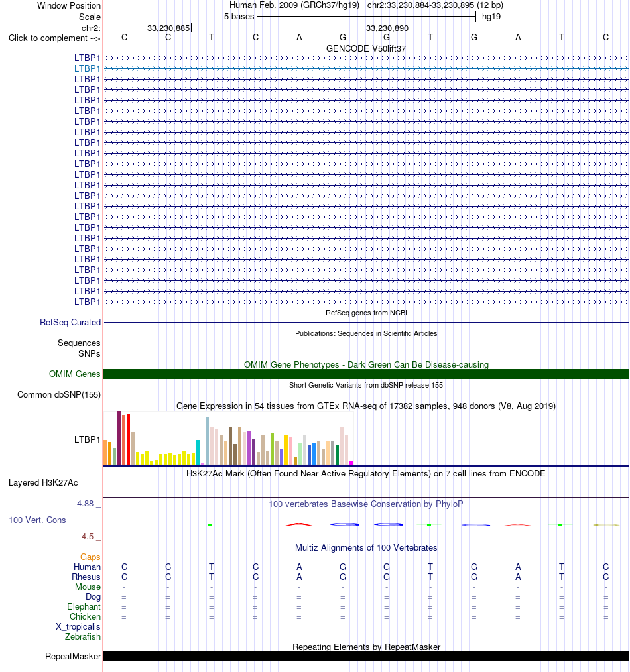Click the X_tropicalis species label
630x672 pixels.
[78, 626]
